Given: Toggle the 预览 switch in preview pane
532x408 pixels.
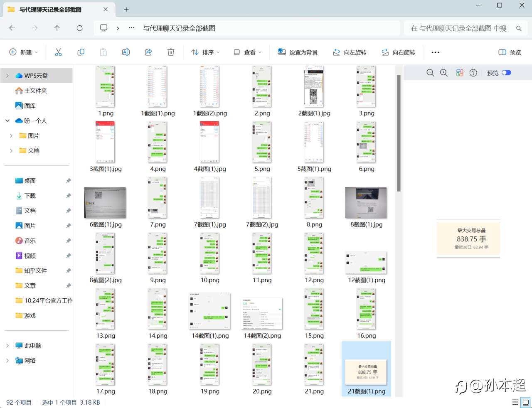Looking at the screenshot, I should point(506,73).
